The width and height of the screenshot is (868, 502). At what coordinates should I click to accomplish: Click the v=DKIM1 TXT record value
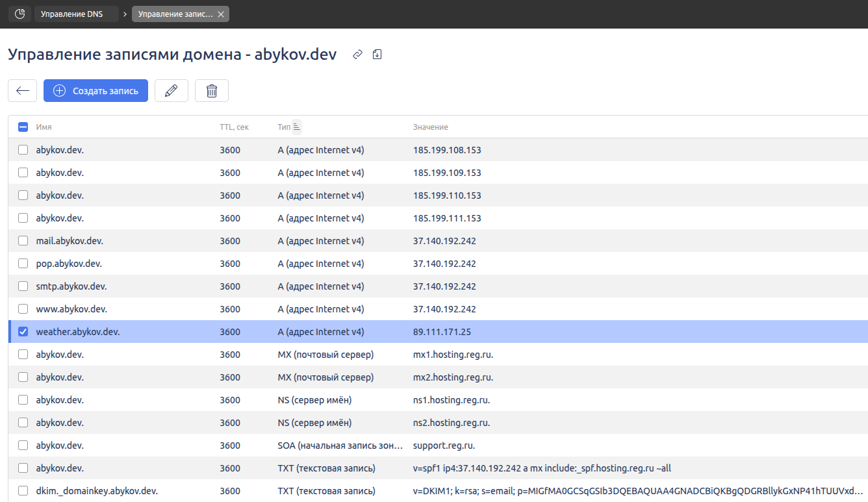click(x=639, y=491)
